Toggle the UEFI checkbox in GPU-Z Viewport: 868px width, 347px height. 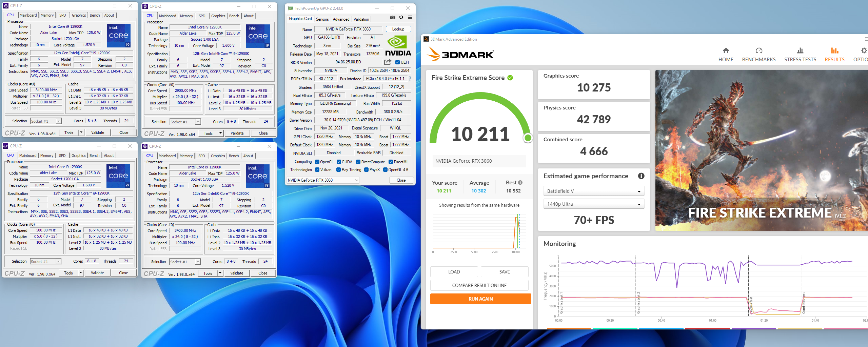coord(397,62)
